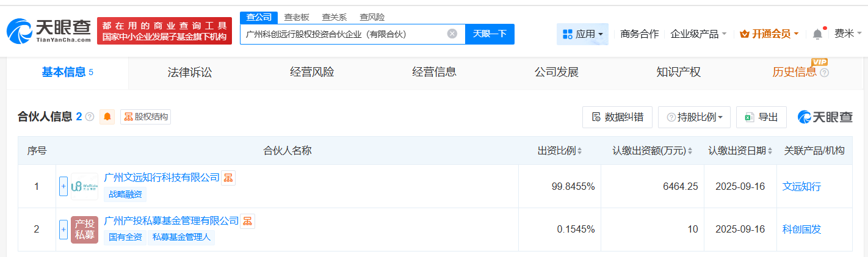Click the help icon next to 合伙人信息
This screenshot has height=257, width=868.
click(x=90, y=117)
